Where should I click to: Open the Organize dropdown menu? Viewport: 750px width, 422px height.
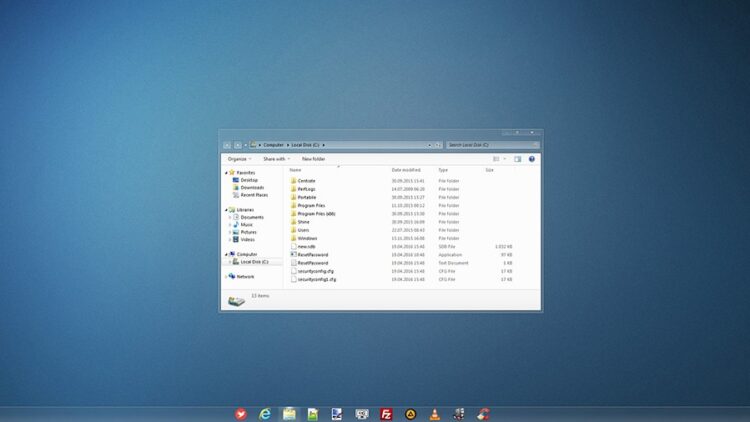(239, 159)
